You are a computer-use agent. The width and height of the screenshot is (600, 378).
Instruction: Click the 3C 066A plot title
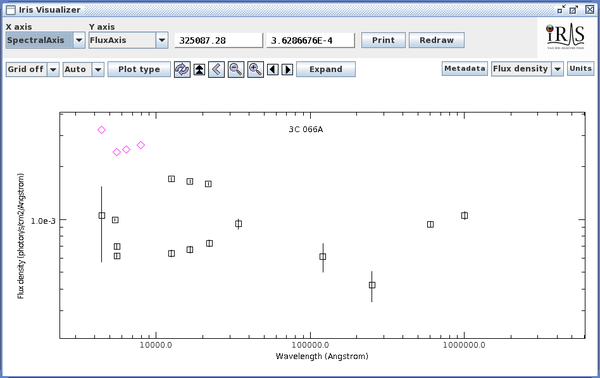(x=306, y=129)
